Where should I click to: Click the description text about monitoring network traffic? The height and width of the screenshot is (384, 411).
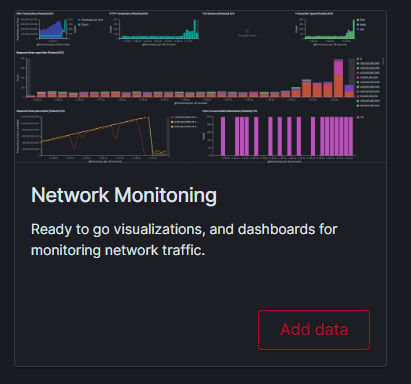coord(184,240)
